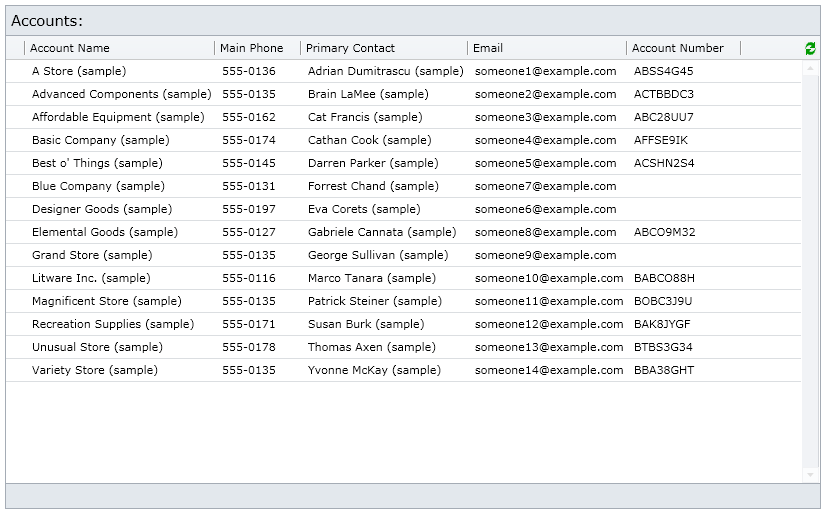Click the green refresh grid icon
Image resolution: width=826 pixels, height=517 pixels.
point(810,48)
